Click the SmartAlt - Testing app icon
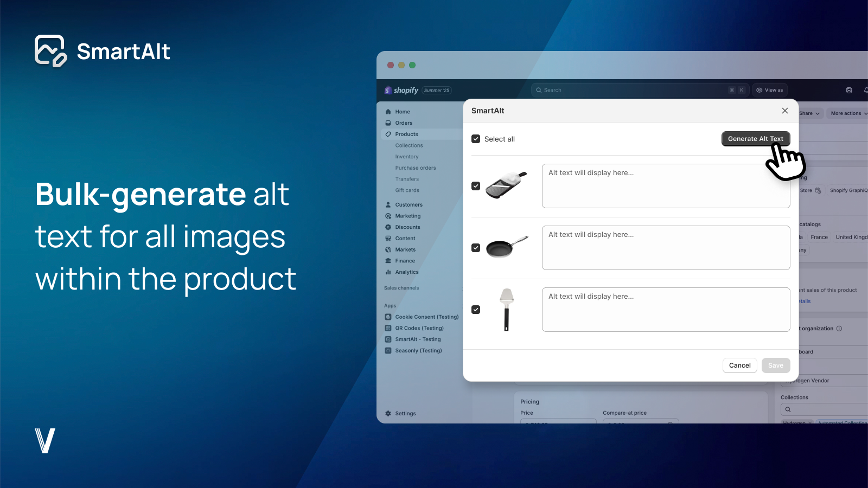Screen dimensions: 868x488 point(388,339)
